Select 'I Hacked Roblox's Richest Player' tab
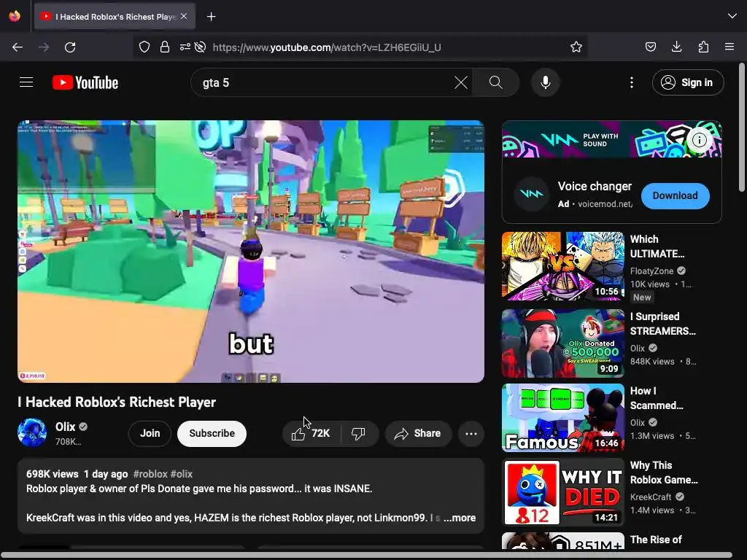Screen dimensions: 747x560 115,17
